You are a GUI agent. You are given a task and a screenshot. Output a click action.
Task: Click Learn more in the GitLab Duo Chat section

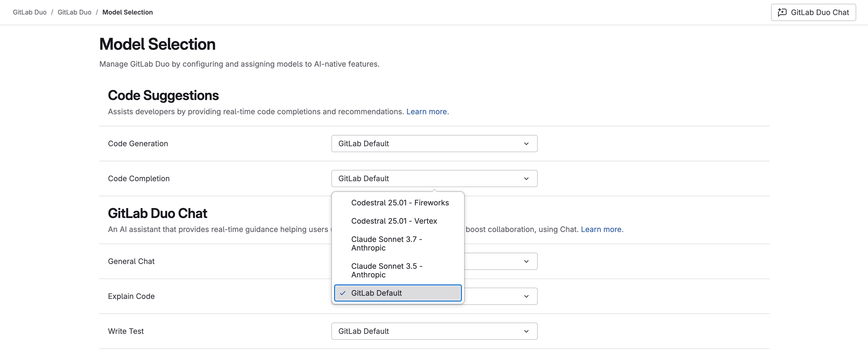[602, 229]
